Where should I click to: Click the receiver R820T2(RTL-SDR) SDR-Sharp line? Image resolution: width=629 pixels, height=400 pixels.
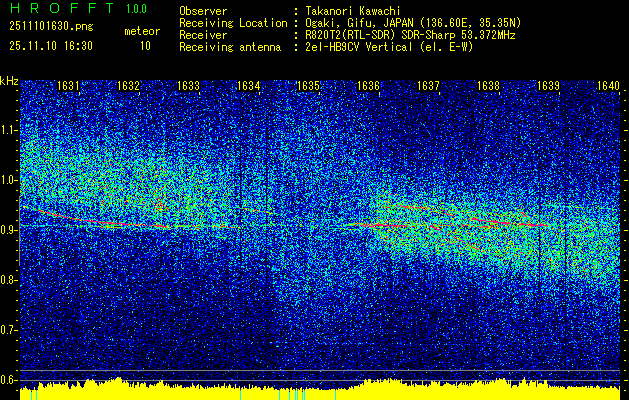(410, 35)
